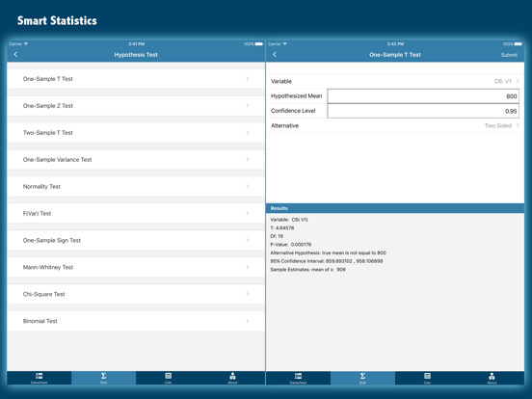The width and height of the screenshot is (532, 399).
Task: Select the P-Value 0.000176 result line
Action: [291, 244]
